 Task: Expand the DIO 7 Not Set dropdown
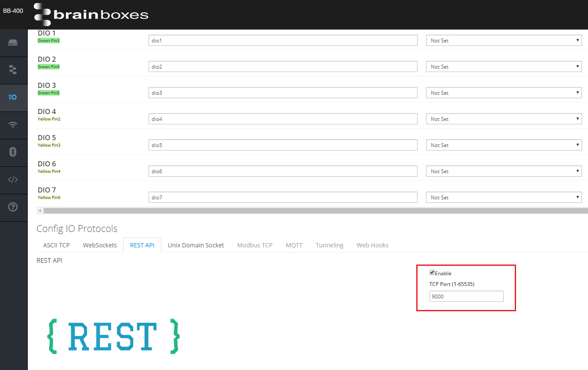point(504,198)
